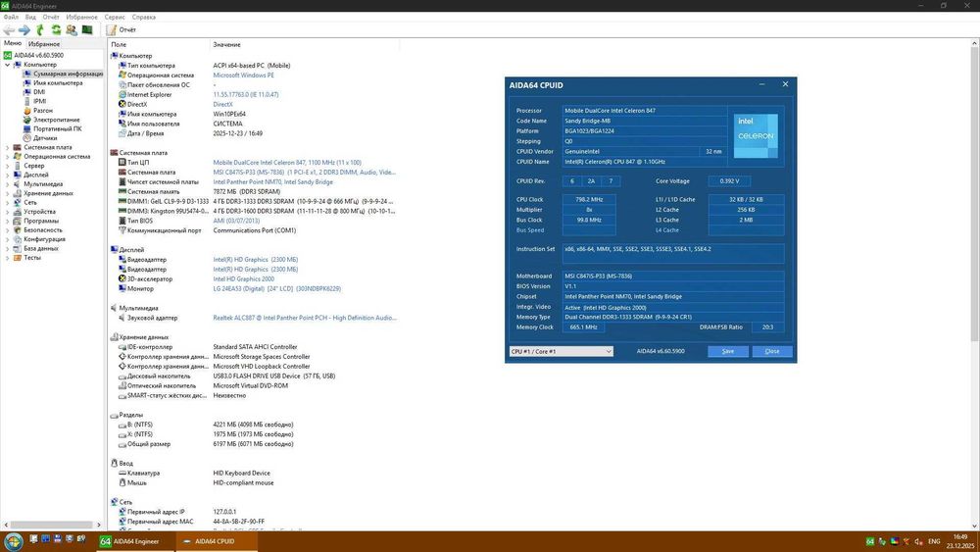Collapse the Компьютер tree node

pos(8,65)
